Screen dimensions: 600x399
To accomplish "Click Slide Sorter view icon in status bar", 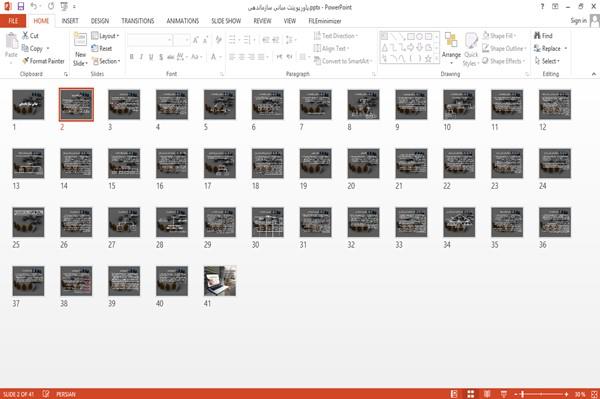I will (x=471, y=394).
